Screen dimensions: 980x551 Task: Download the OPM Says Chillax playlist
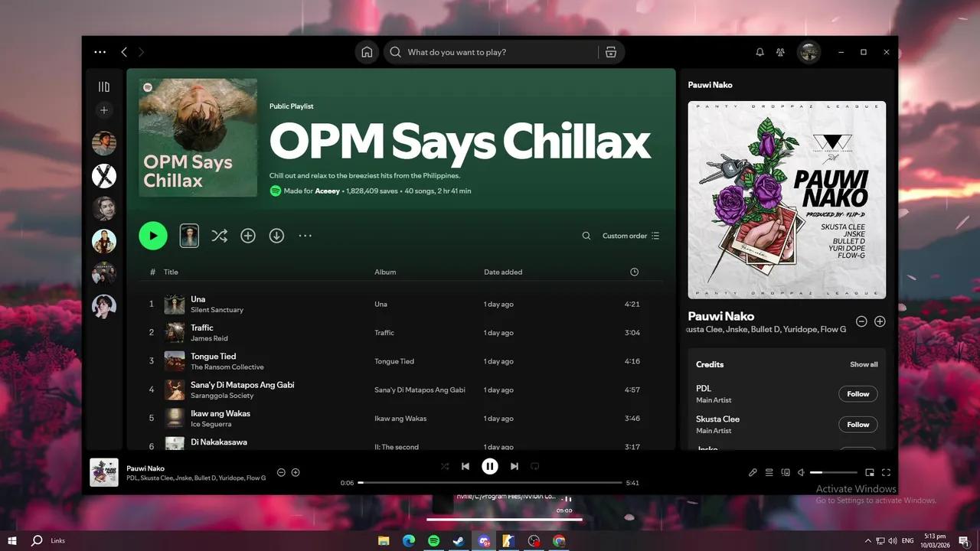tap(276, 236)
